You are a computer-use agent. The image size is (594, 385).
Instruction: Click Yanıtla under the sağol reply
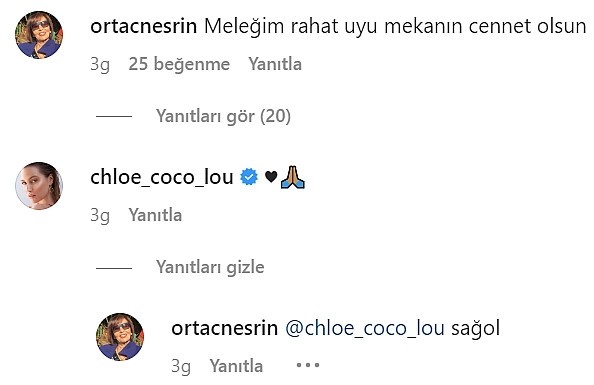click(236, 366)
